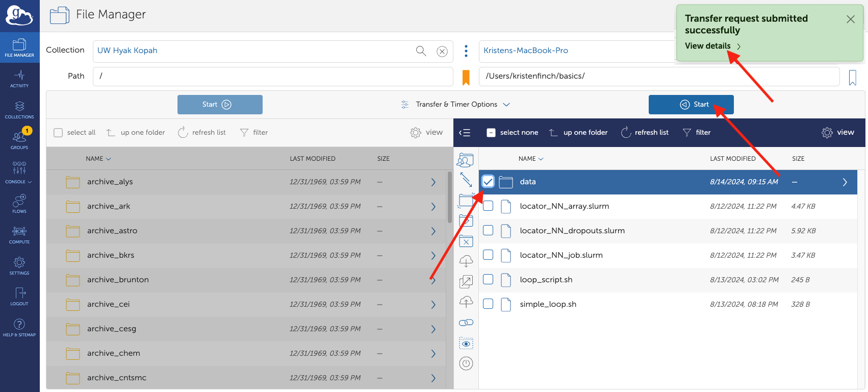
Task: Check the left panel select all checkbox
Action: [x=58, y=133]
